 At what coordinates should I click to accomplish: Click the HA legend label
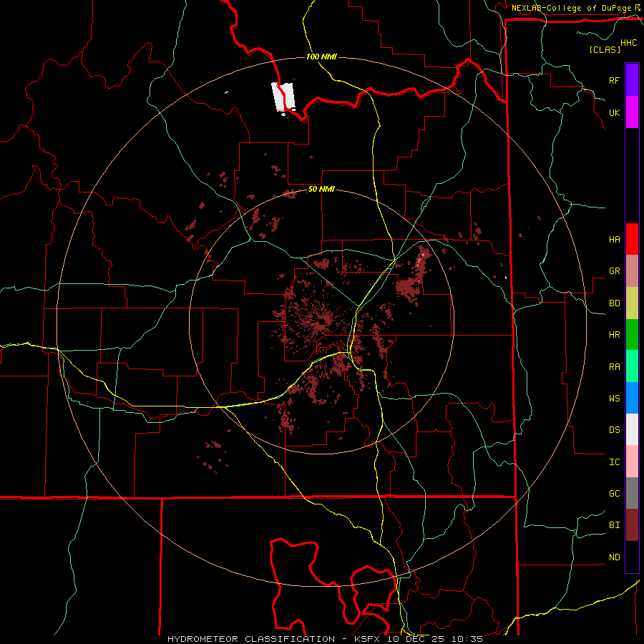tap(614, 239)
